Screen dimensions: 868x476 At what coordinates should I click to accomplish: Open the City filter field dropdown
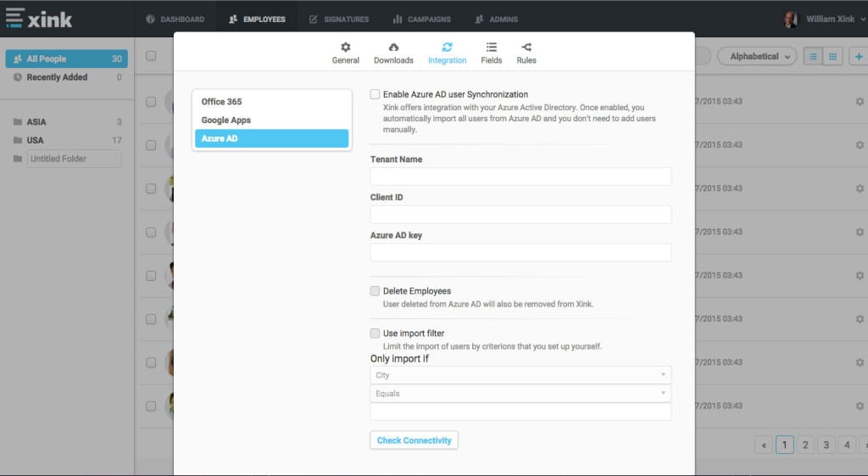[520, 375]
